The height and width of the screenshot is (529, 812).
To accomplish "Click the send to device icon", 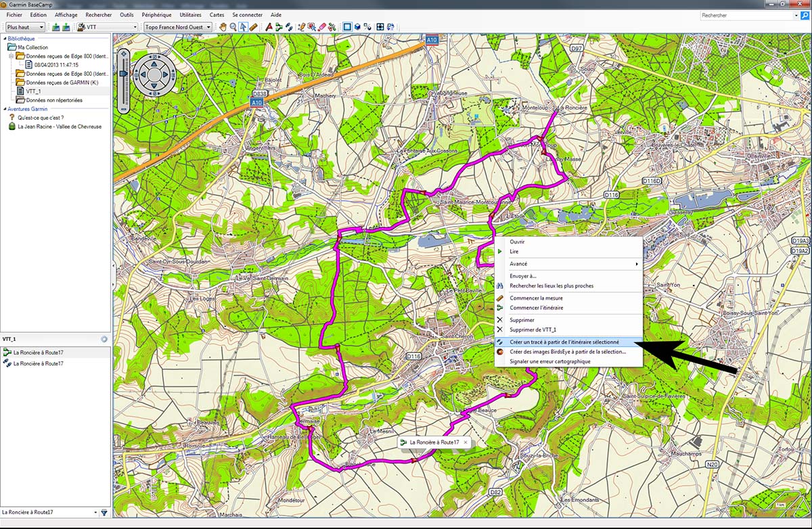I will 56,27.
